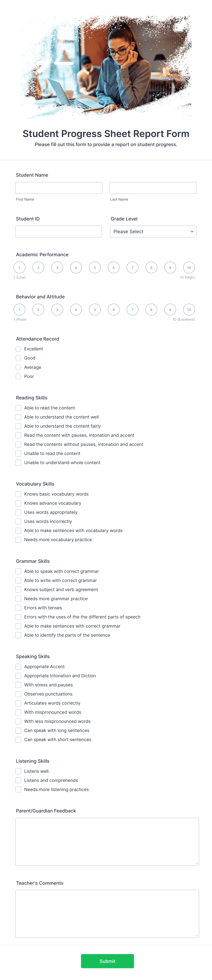
Task: Open the Grade Level dropdown
Action: click(153, 231)
